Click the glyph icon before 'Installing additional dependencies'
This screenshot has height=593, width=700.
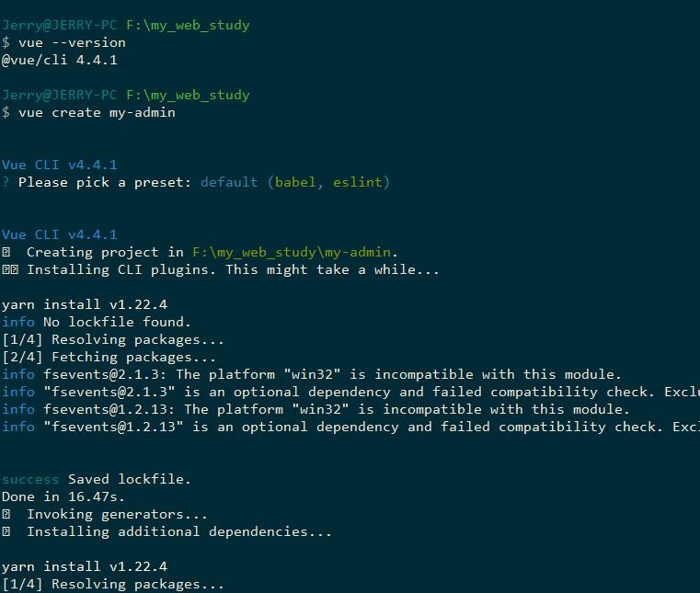[x=6, y=532]
